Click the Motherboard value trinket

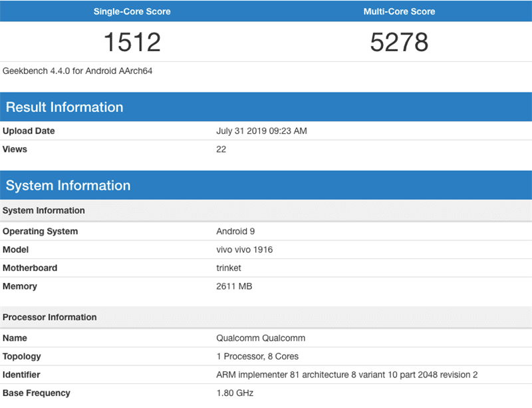pos(229,268)
